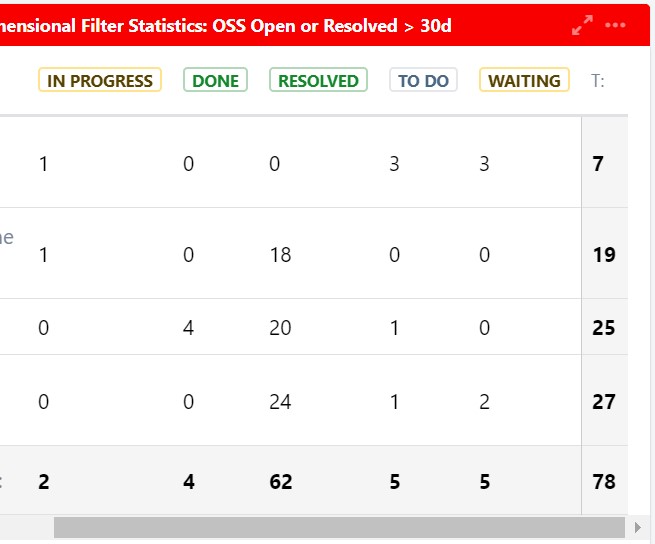Open the RESOLVED total 62
Viewport: 655px width, 544px height.
coord(280,482)
